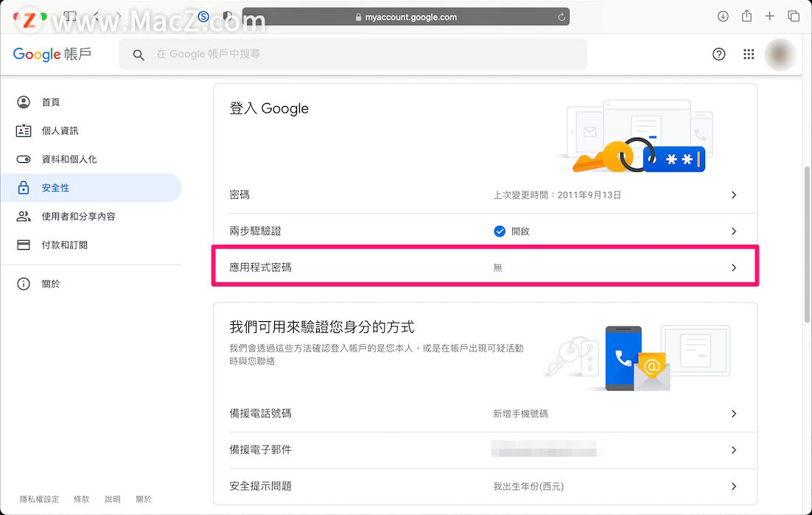
Task: Click the 關於 info icon
Action: pos(24,284)
